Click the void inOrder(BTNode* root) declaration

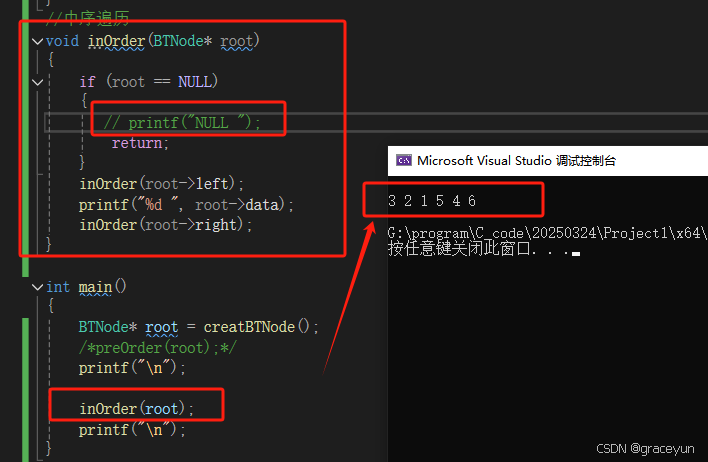153,41
